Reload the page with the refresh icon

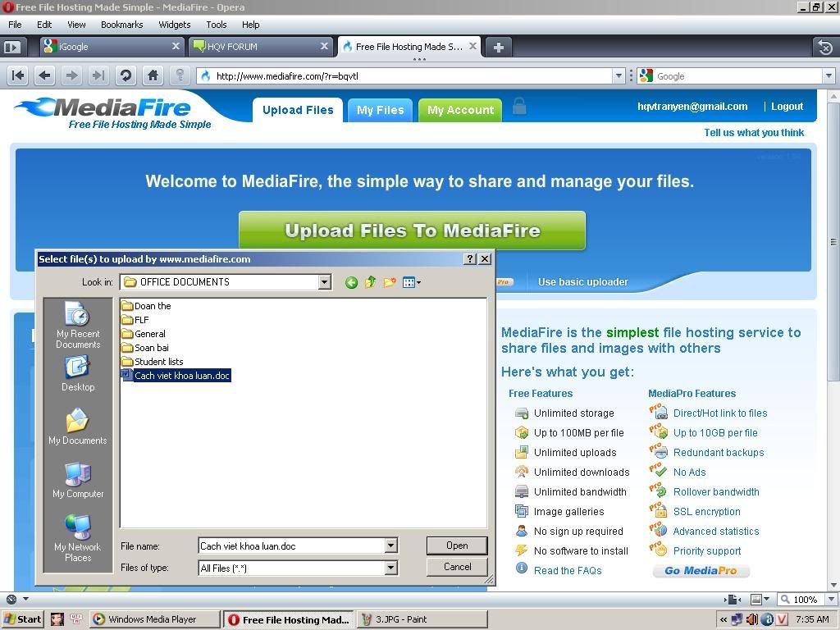pos(126,75)
